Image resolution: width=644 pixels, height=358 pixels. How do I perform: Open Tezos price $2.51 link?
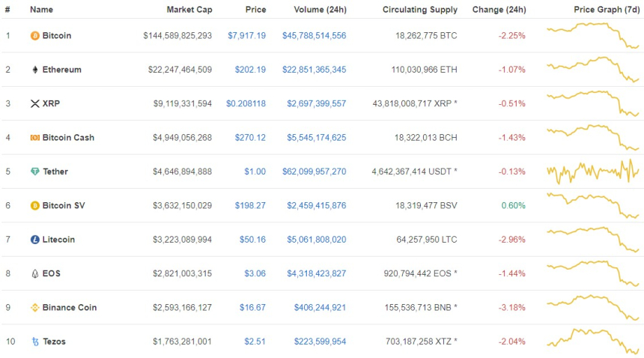pos(255,342)
